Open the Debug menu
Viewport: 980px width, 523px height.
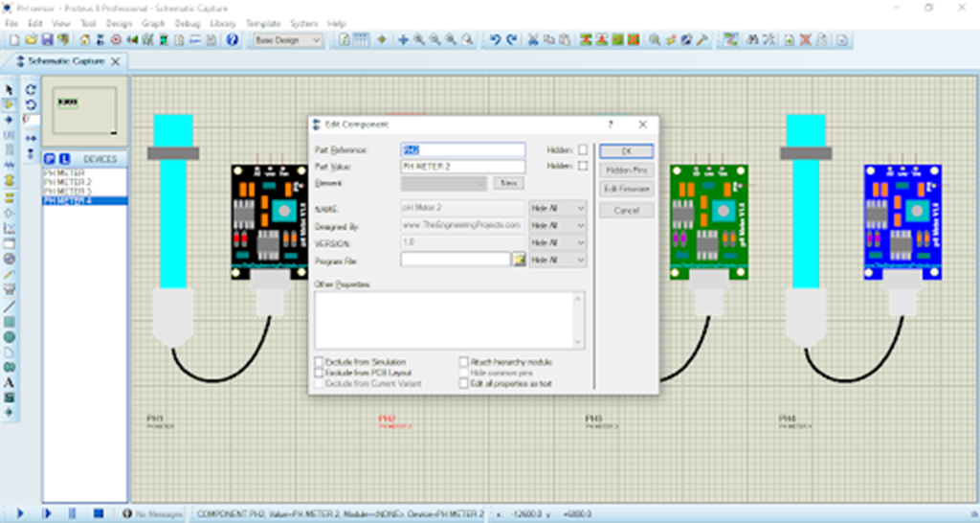click(x=187, y=23)
